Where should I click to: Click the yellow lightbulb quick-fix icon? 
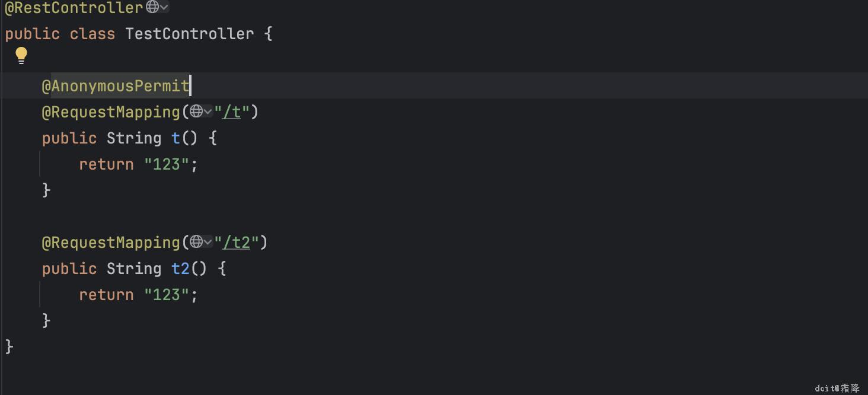coord(21,55)
